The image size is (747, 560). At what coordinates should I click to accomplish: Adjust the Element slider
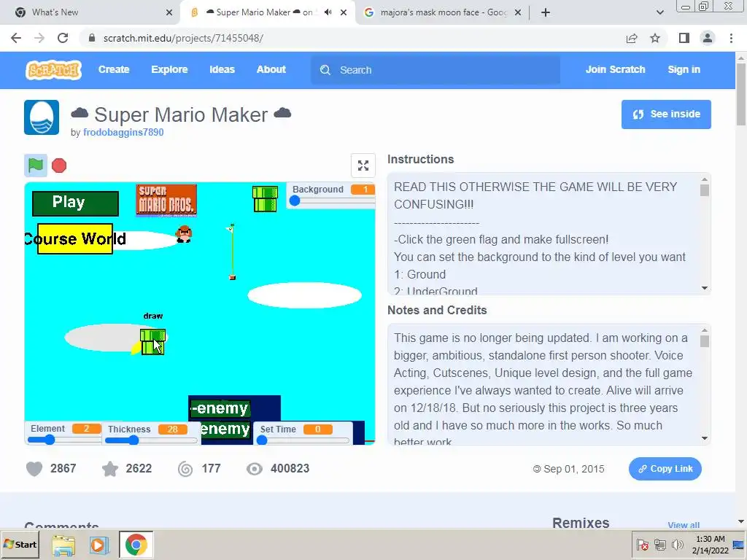coord(64,440)
